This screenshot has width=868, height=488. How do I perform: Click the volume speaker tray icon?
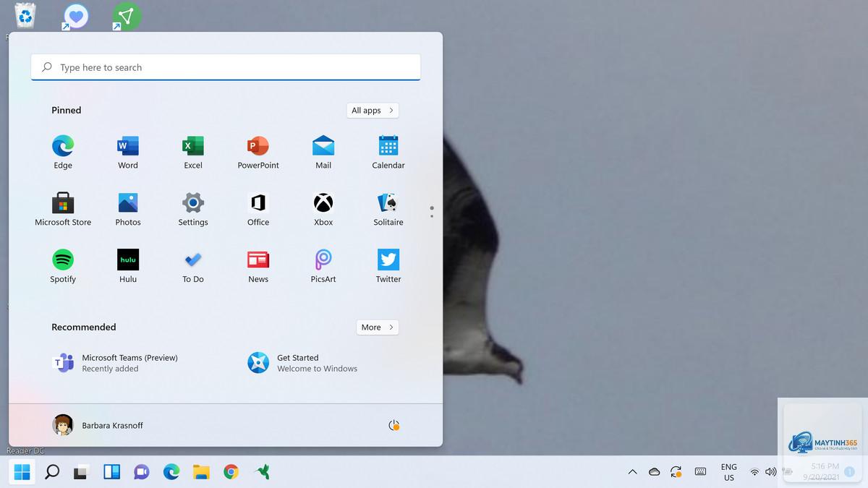[x=771, y=472]
